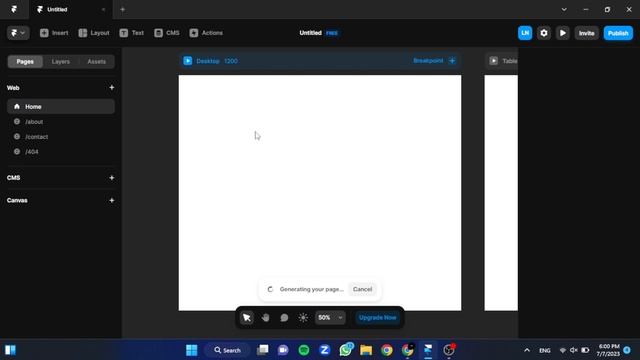The image size is (640, 360).
Task: Open the chat app in taskbar
Action: [283, 350]
